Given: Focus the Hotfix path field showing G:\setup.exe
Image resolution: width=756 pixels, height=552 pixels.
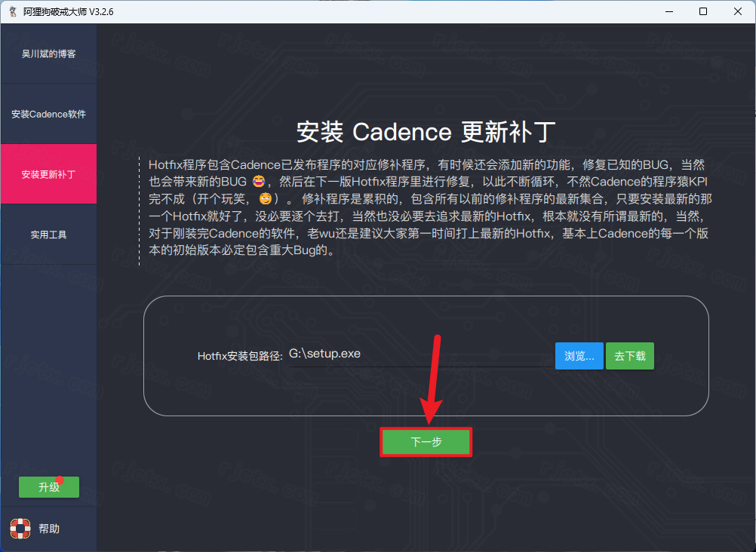Looking at the screenshot, I should [420, 354].
